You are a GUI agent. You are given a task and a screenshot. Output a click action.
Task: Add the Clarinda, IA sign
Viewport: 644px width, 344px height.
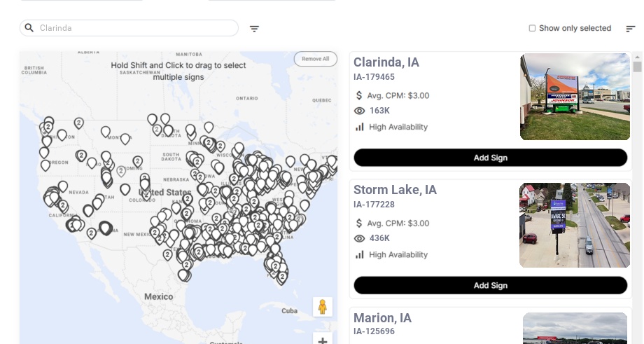[490, 158]
